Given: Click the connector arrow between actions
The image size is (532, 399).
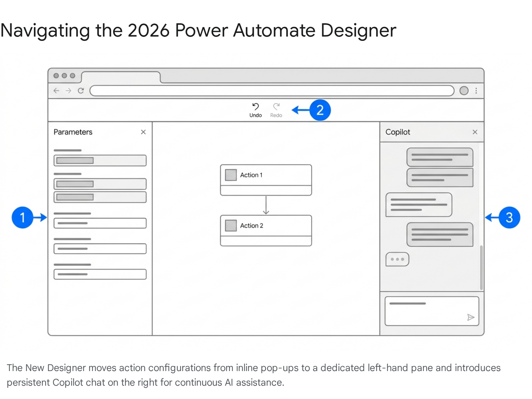Looking at the screenshot, I should click(x=266, y=205).
